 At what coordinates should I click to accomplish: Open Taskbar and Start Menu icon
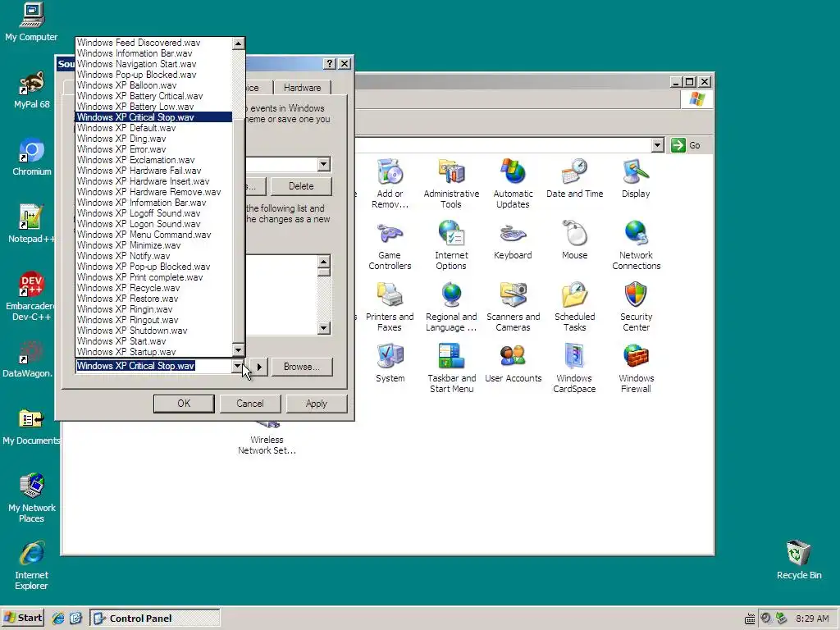point(451,368)
